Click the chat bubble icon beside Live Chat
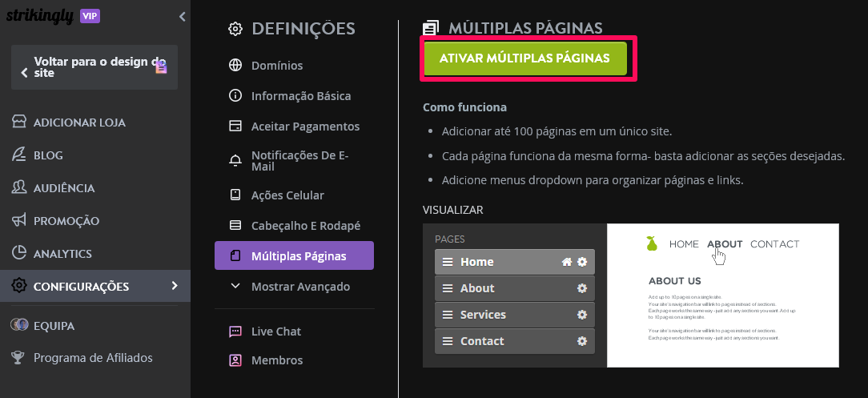 (x=235, y=332)
